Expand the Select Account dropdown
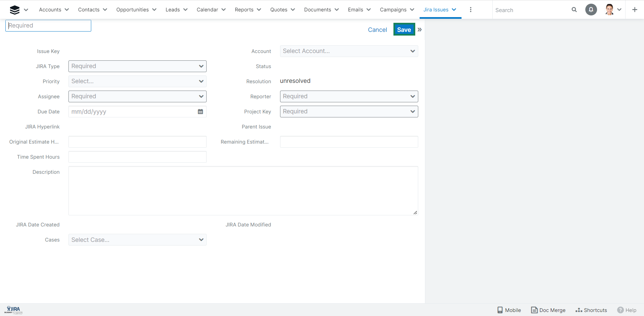The height and width of the screenshot is (316, 644). click(349, 51)
